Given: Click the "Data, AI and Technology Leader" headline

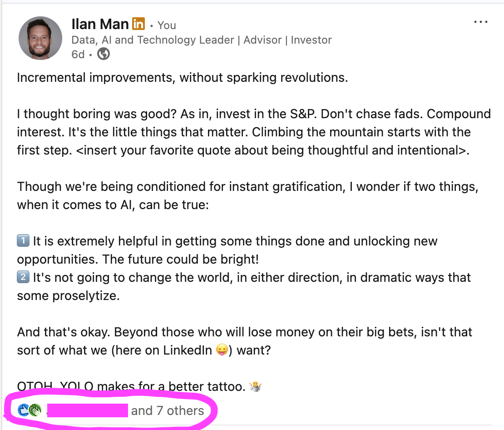Looking at the screenshot, I should [153, 40].
